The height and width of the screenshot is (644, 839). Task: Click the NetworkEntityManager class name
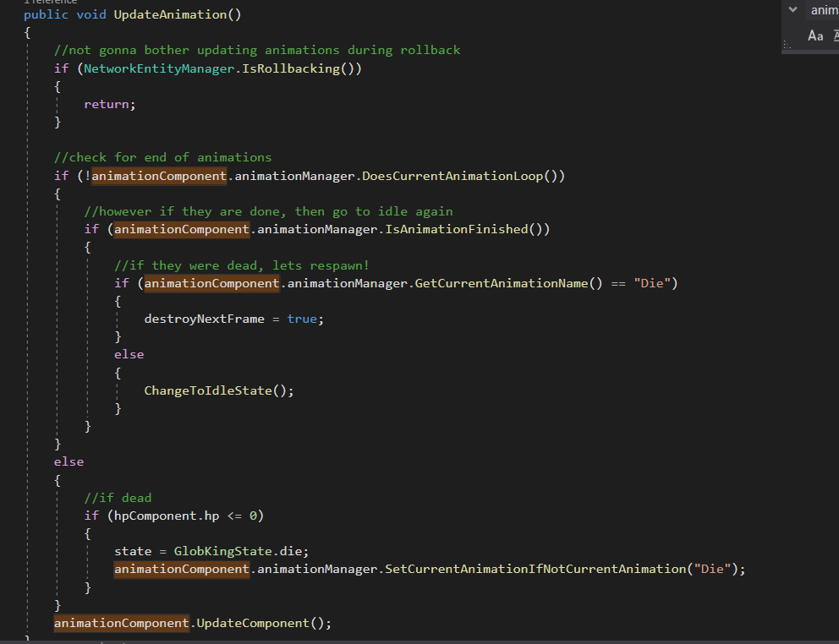point(157,68)
